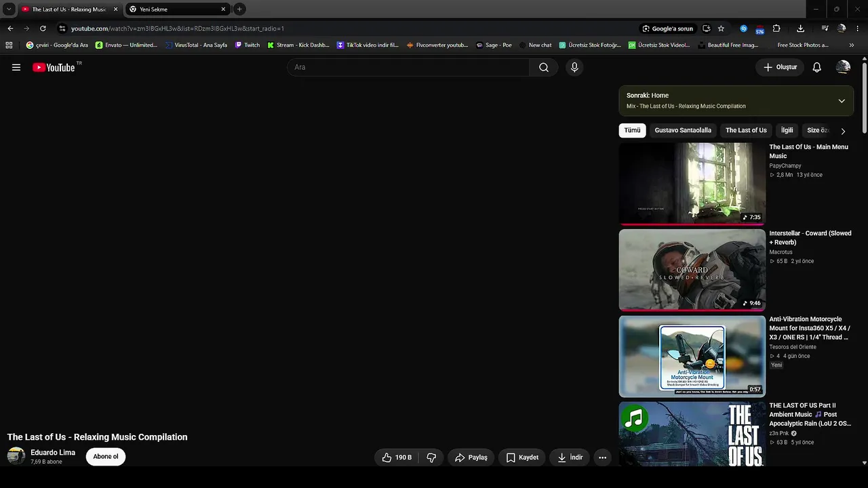
Task: Switch to The Last of Us browser tab
Action: point(70,9)
